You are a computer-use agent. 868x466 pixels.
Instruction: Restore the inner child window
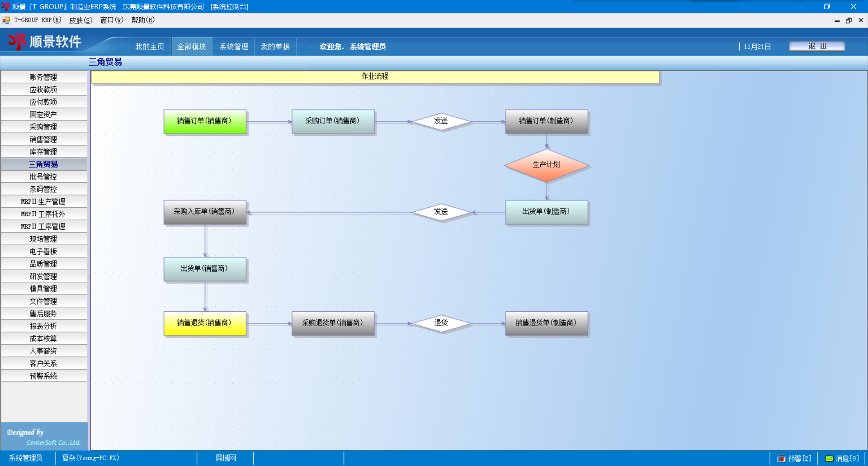pyautogui.click(x=849, y=20)
